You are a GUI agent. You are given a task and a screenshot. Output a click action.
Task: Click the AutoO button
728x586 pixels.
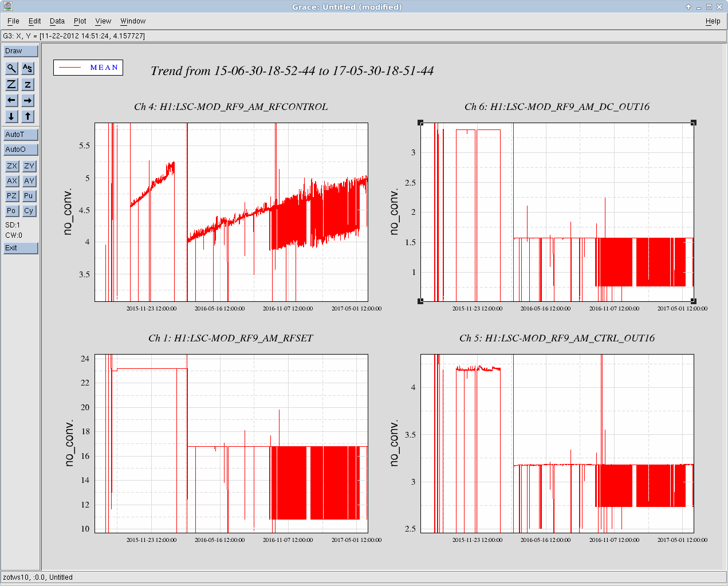pyautogui.click(x=21, y=150)
